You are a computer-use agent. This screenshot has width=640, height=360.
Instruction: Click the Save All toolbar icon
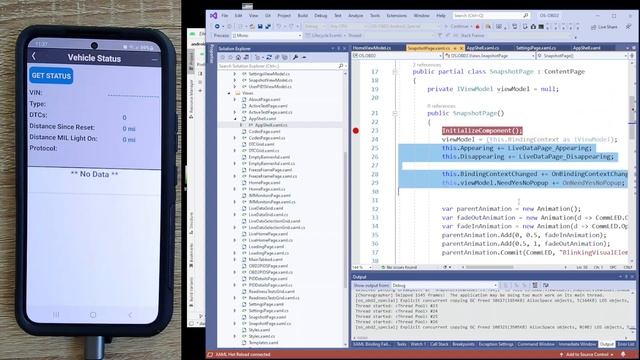click(x=268, y=26)
